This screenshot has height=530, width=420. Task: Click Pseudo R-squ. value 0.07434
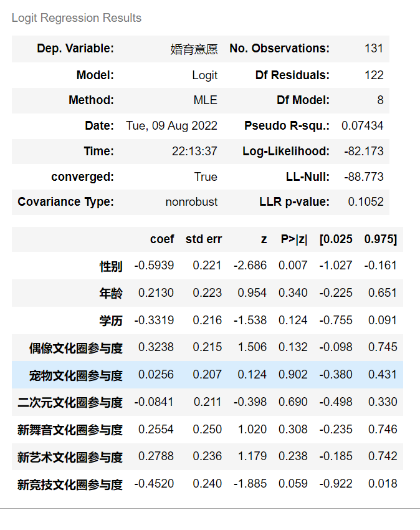coord(362,126)
